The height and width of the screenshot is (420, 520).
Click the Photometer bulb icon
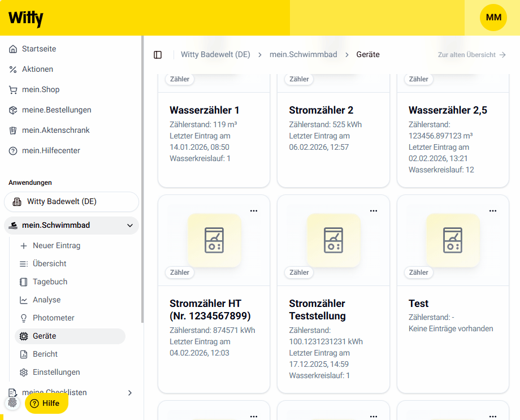coord(24,318)
